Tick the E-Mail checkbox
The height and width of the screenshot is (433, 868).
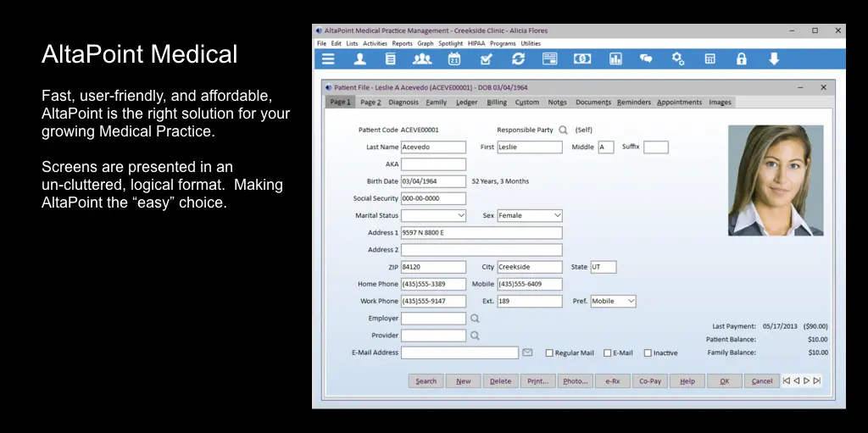tap(607, 353)
